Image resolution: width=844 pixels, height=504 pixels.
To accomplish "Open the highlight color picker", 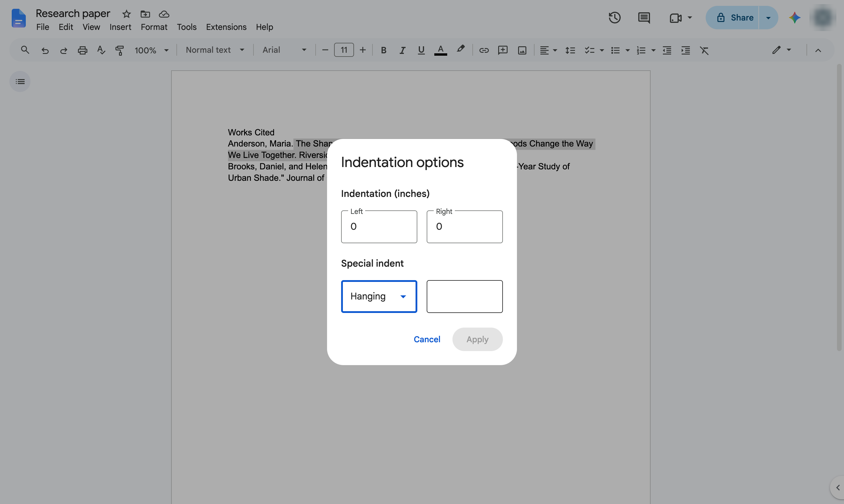I will click(x=460, y=50).
